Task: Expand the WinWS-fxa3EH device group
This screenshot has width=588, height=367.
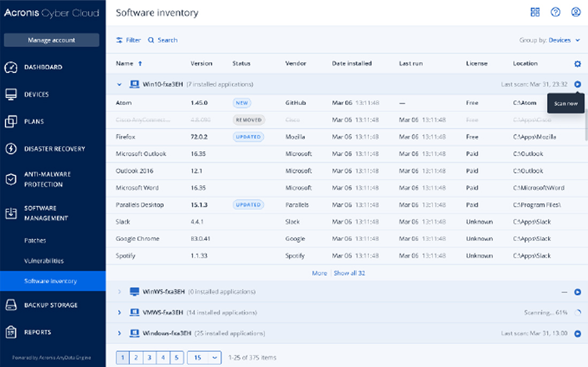Action: point(119,292)
